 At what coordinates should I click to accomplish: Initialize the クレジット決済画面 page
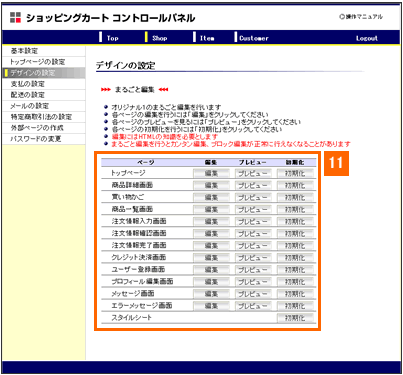coord(295,257)
